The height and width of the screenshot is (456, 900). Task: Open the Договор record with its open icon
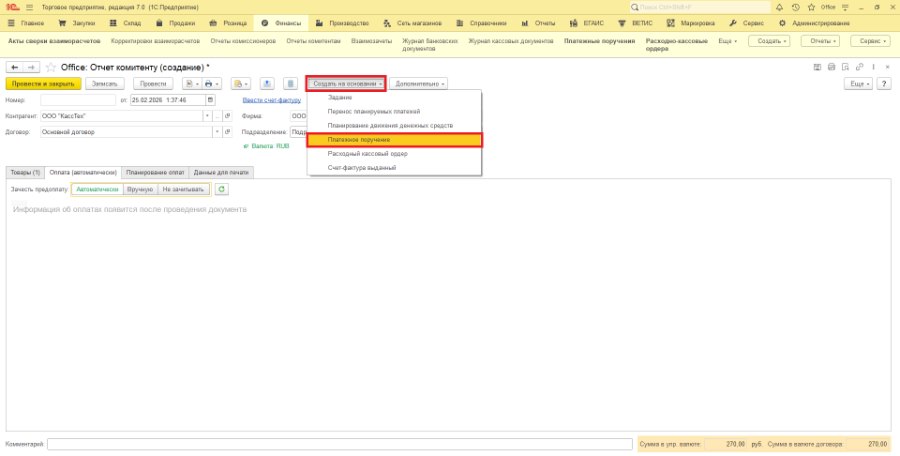tap(227, 132)
